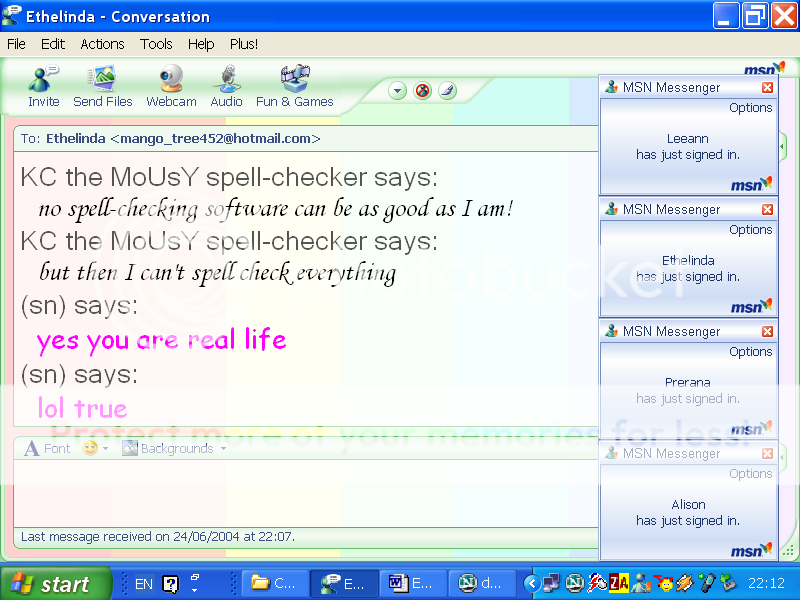
Task: Click the ZoneAlarm ZA tray icon
Action: [x=619, y=583]
